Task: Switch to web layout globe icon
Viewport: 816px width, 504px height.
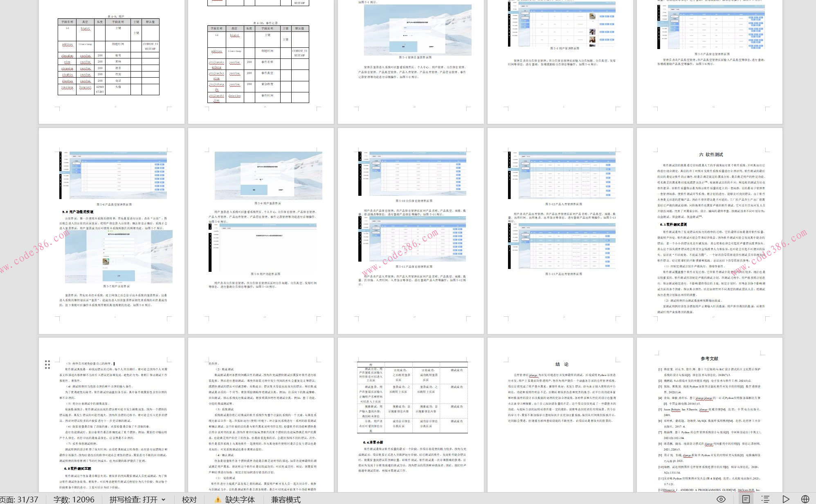Action: [805, 499]
